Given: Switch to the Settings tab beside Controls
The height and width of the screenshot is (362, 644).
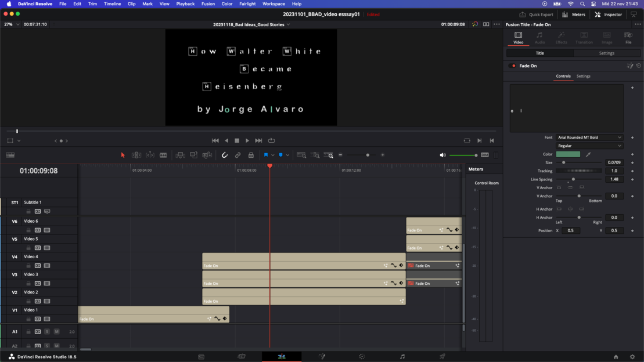Looking at the screenshot, I should 583,76.
